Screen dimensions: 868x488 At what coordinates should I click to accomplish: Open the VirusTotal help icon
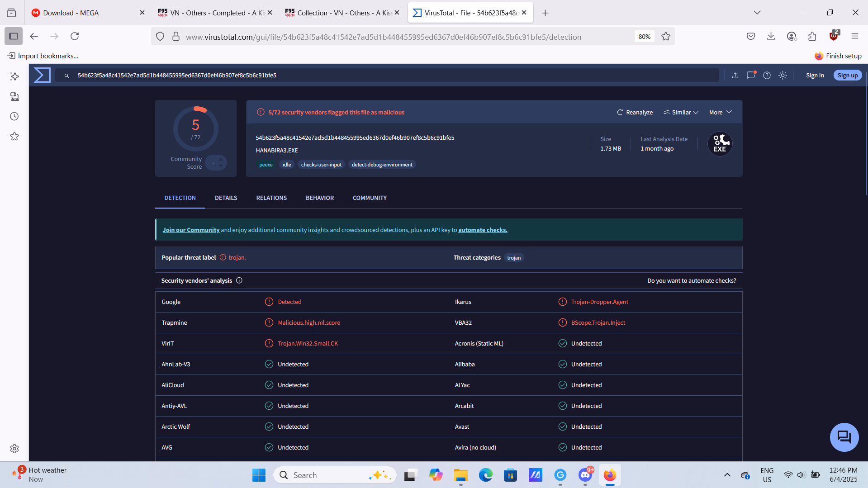pyautogui.click(x=767, y=76)
